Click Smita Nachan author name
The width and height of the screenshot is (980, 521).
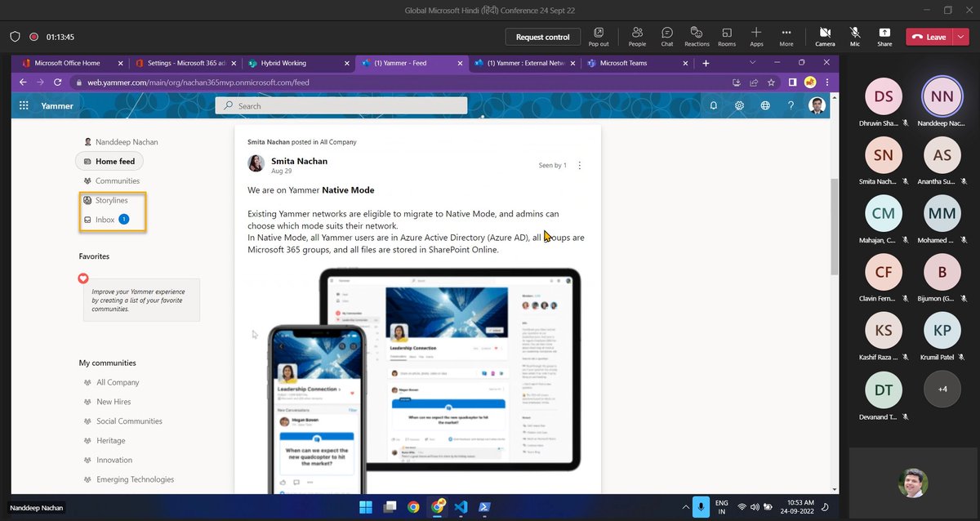pyautogui.click(x=298, y=162)
